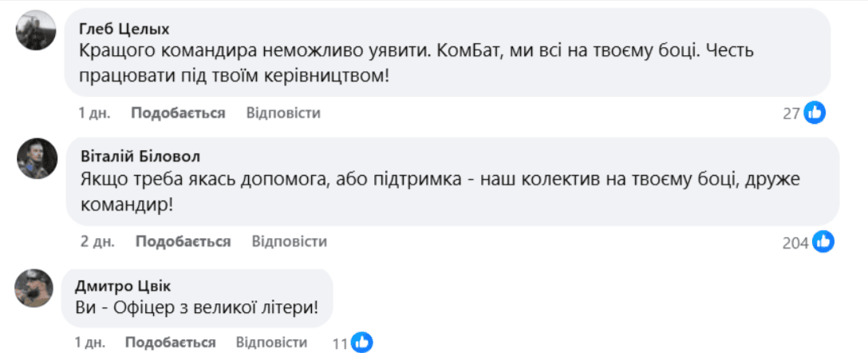Open the Дмитро Цвік name link

pos(122,286)
